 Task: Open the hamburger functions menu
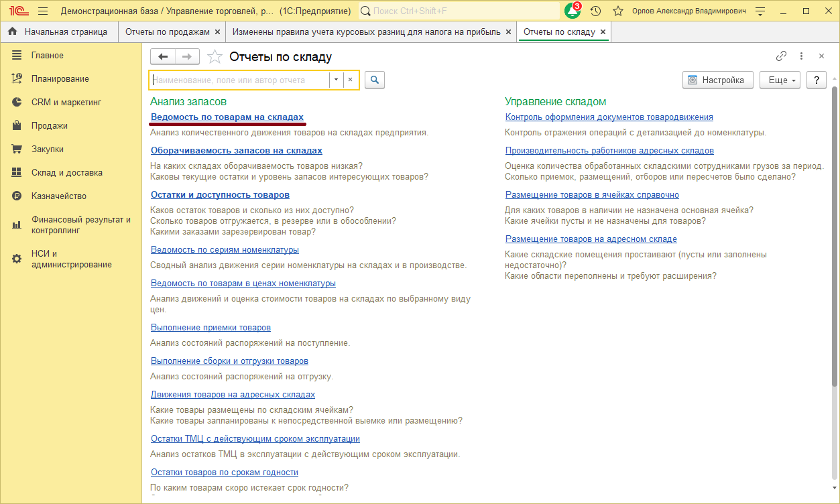pos(43,11)
